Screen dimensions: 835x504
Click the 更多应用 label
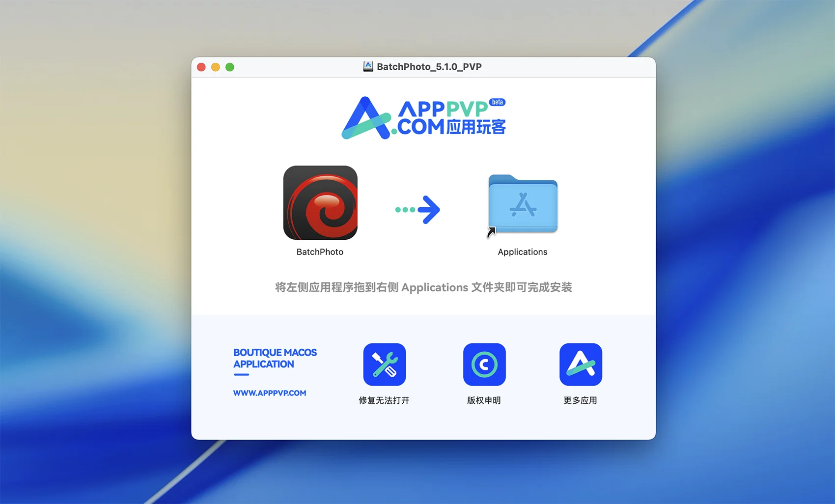pos(580,400)
